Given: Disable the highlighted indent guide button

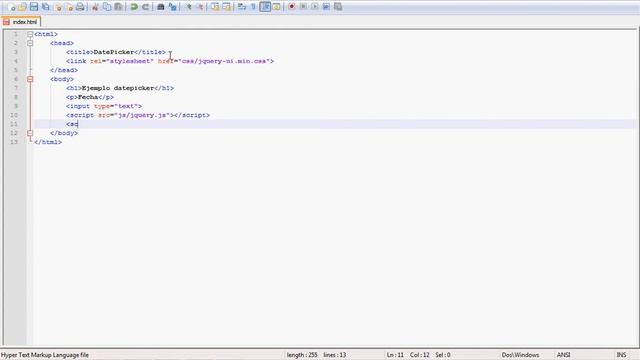Looking at the screenshot, I should pyautogui.click(x=265, y=7).
